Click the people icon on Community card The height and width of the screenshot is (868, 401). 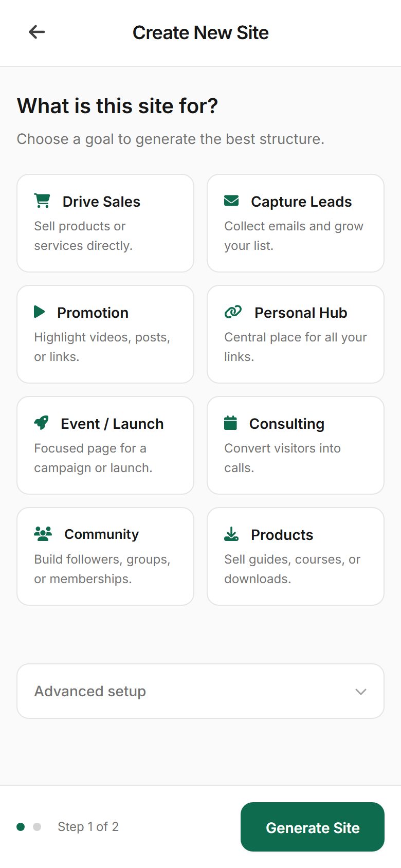[x=43, y=534]
